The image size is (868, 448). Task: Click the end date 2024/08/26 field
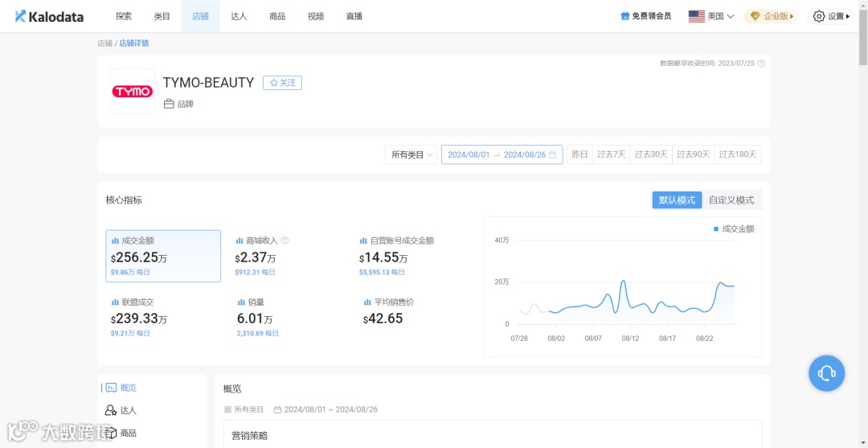click(x=524, y=154)
